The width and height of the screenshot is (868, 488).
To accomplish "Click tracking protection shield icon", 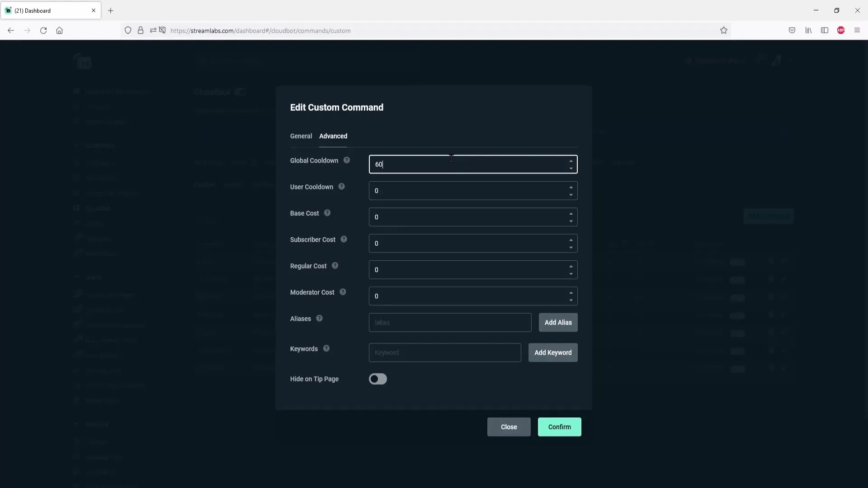I will 128,30.
